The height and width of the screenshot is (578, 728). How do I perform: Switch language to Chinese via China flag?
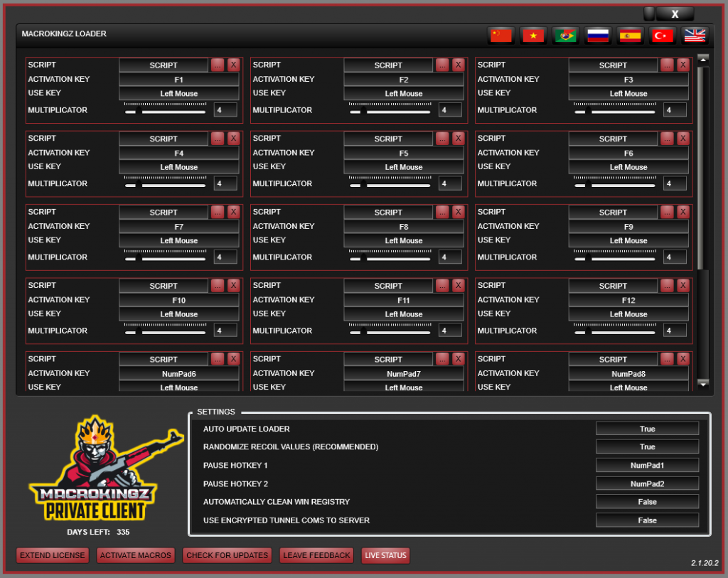501,36
